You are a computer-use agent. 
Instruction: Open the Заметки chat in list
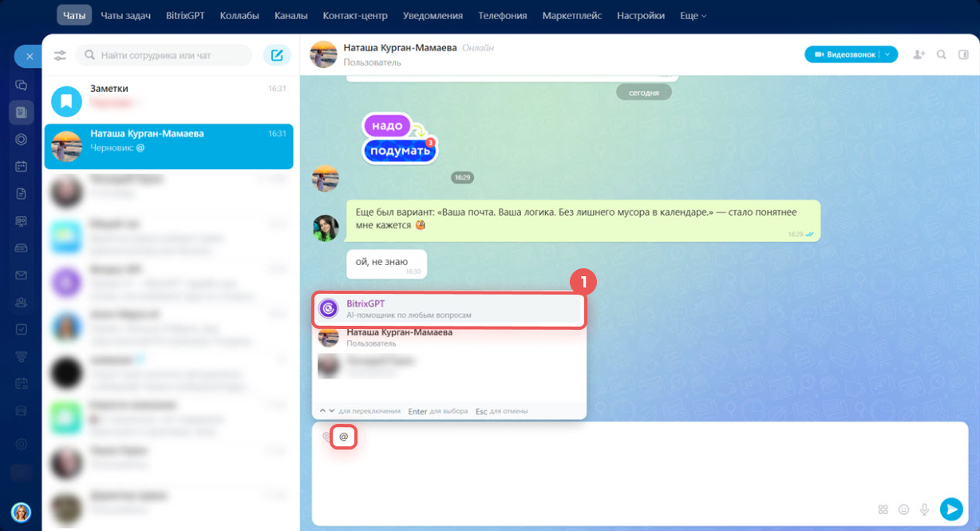click(x=168, y=96)
